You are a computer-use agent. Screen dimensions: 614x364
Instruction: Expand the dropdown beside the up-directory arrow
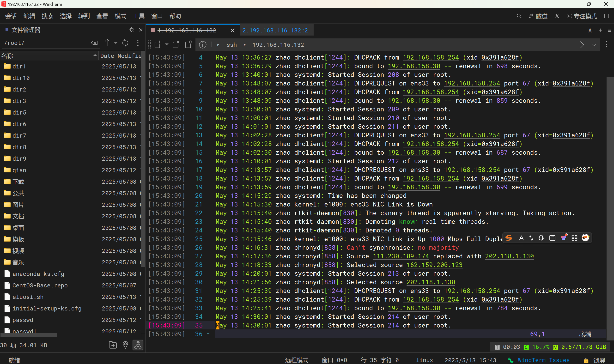[116, 43]
